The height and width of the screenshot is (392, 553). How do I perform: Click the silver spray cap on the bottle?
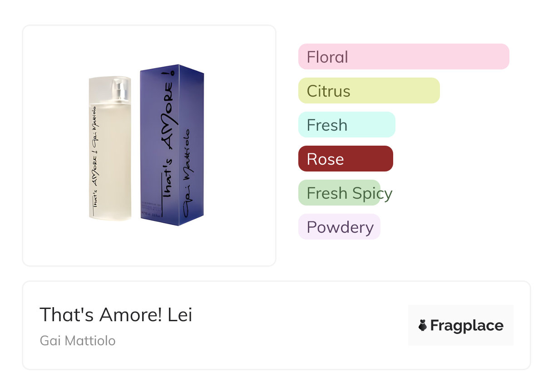[x=119, y=89]
